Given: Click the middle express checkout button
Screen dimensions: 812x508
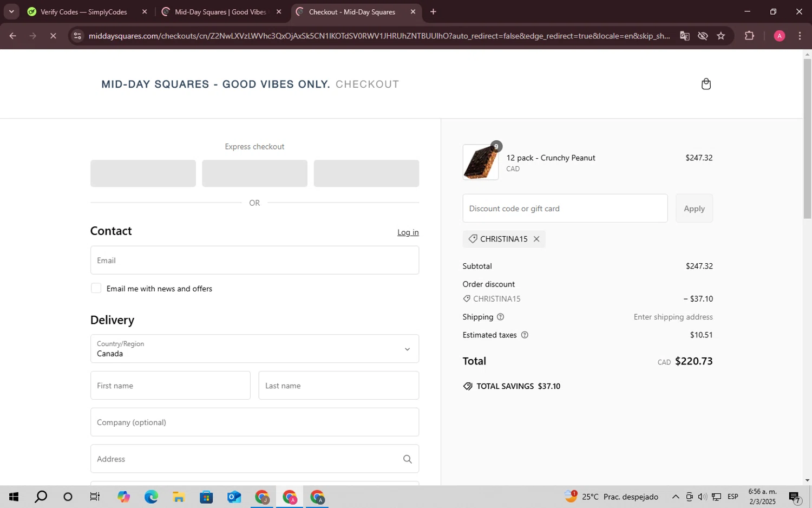Looking at the screenshot, I should tap(254, 173).
